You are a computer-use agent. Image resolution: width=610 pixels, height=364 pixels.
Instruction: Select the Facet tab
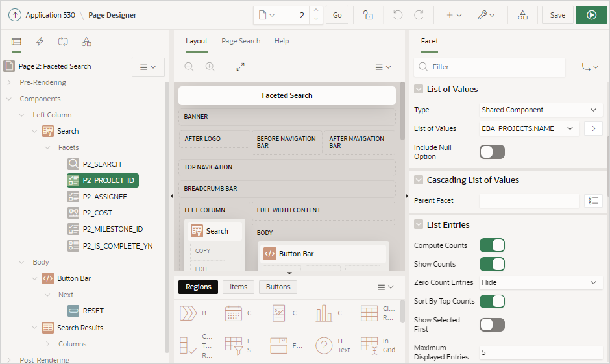click(430, 42)
